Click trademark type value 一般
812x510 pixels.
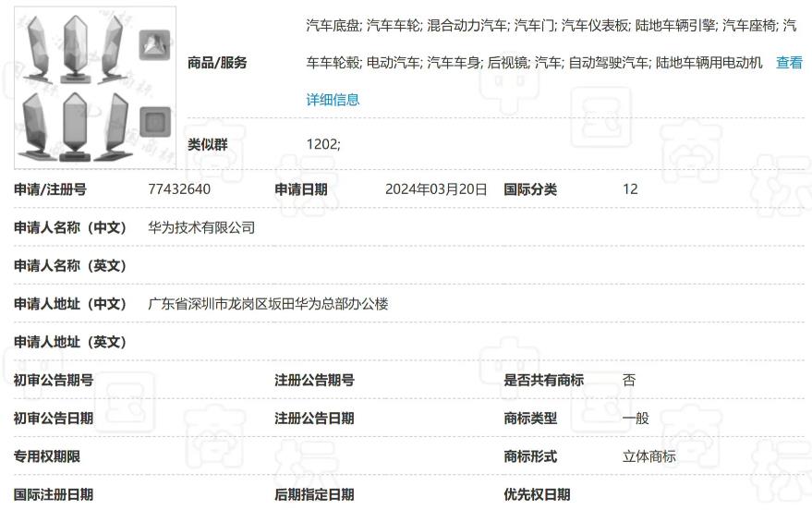[x=636, y=419]
